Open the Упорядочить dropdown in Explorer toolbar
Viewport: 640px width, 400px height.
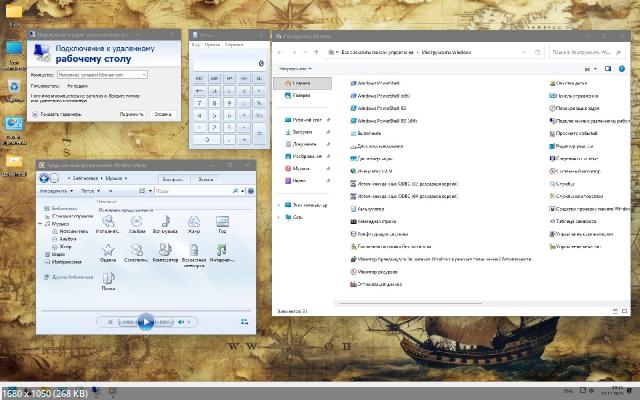(x=294, y=68)
